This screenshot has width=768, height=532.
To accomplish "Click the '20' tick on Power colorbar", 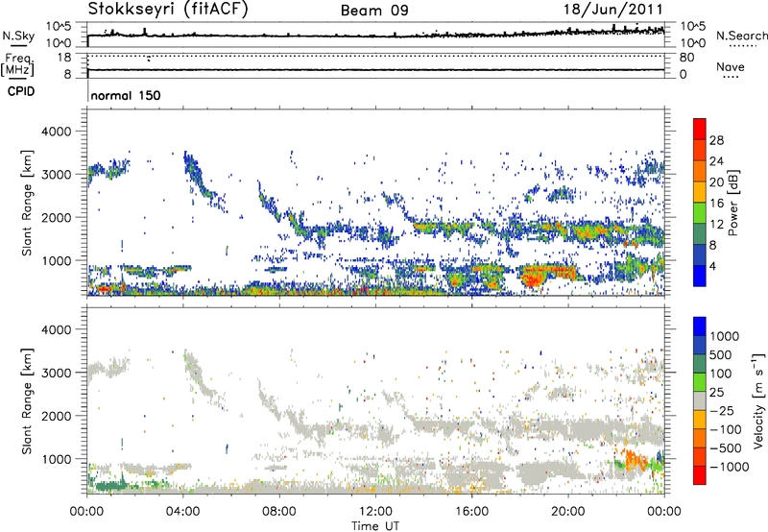I will pyautogui.click(x=716, y=182).
